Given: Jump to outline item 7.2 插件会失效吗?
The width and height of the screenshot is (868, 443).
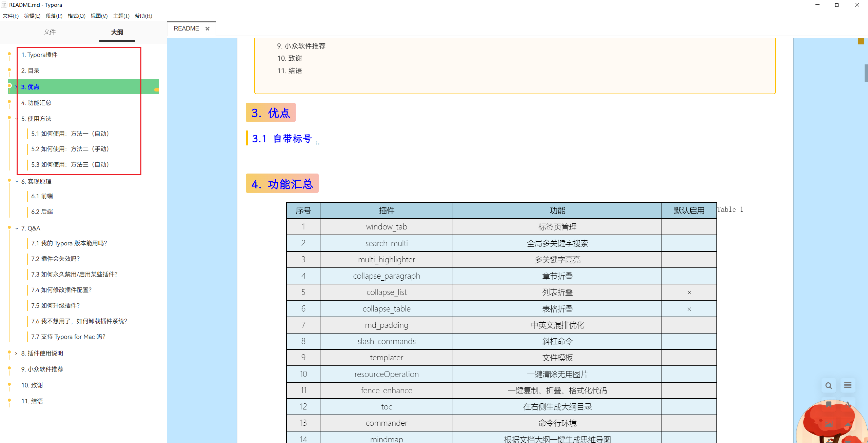Looking at the screenshot, I should (56, 259).
